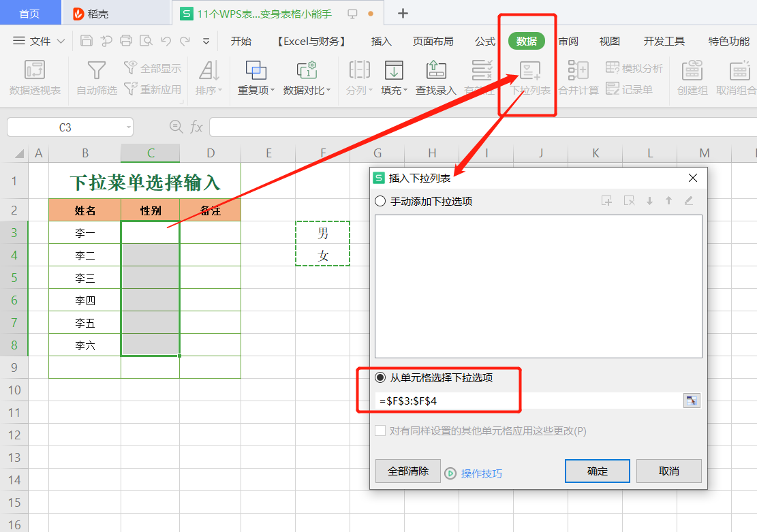Click the 全部清除 button
The height and width of the screenshot is (532, 757).
[x=408, y=471]
